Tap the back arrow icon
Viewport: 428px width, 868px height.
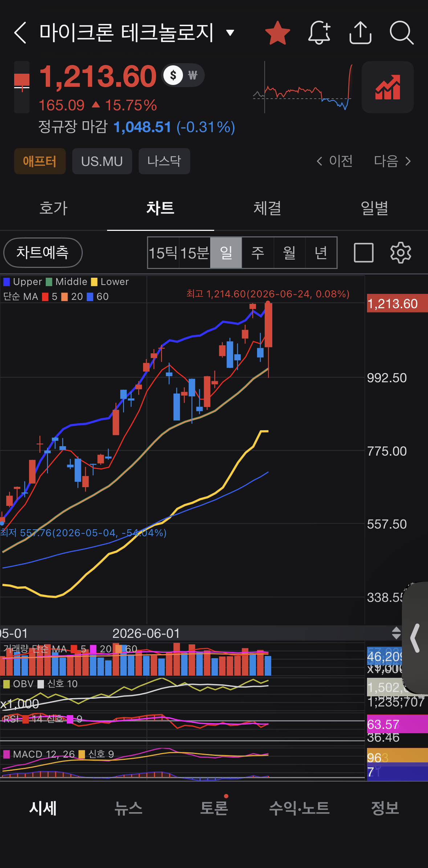tap(20, 33)
